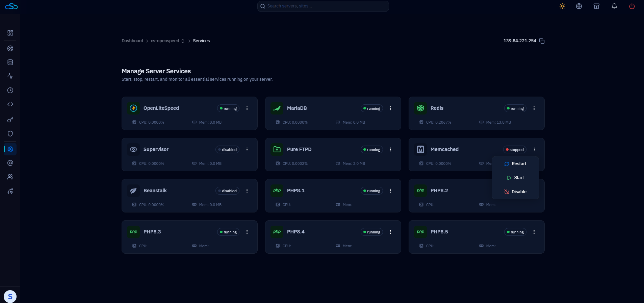
Task: Click Redis 'CPU: 0.2067%' value
Action: tap(439, 122)
